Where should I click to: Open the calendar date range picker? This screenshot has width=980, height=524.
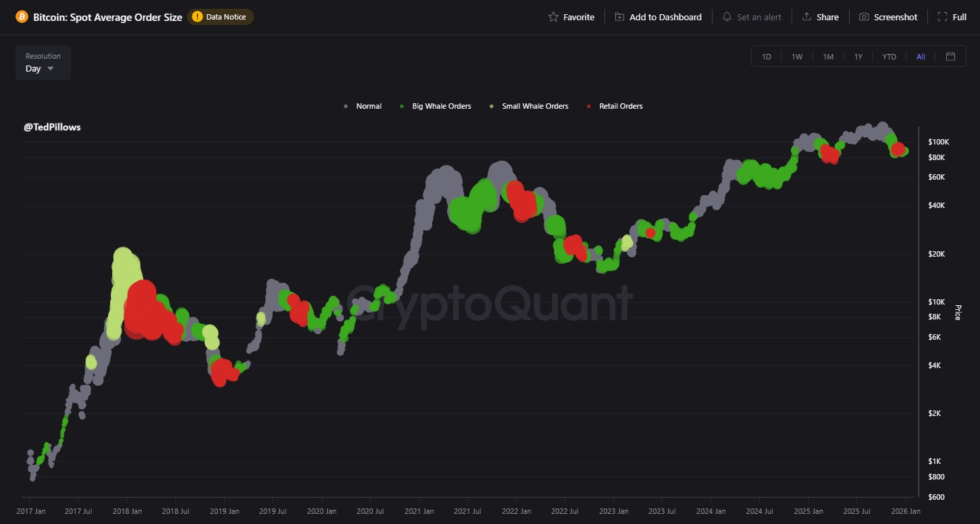tap(950, 56)
